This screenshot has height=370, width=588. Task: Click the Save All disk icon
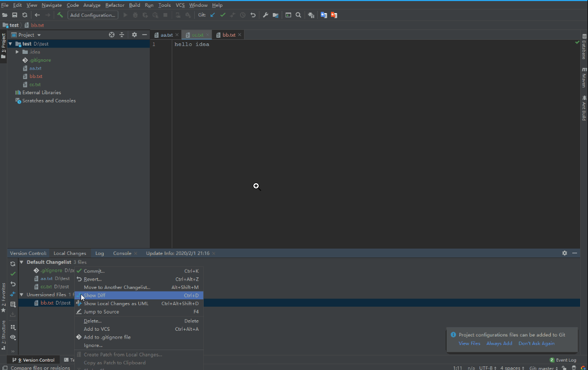coord(15,15)
